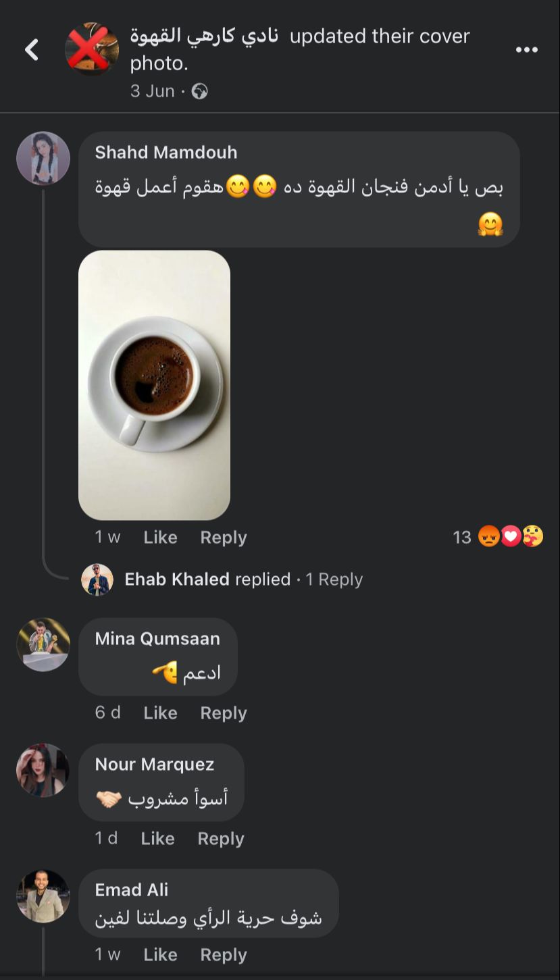Open the coffee haters page profile picture

point(92,49)
